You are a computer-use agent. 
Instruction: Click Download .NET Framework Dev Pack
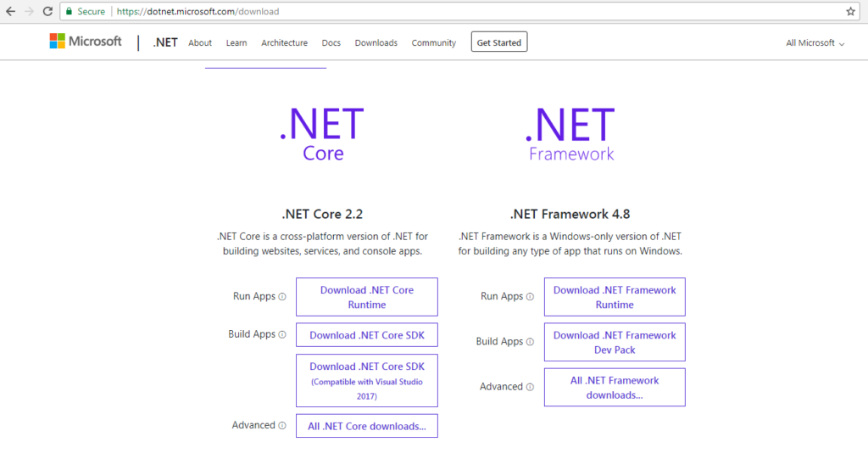pos(615,342)
